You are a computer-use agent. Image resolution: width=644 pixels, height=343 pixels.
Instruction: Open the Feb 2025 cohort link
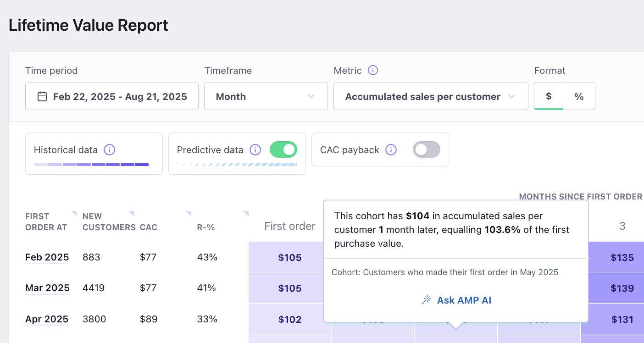click(x=47, y=257)
